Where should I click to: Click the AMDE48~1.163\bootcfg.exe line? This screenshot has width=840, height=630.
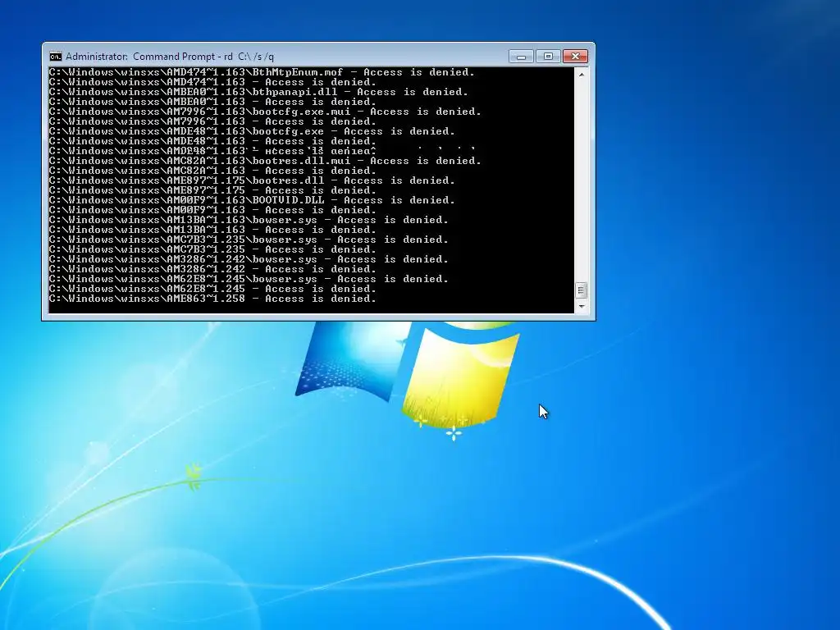(x=252, y=131)
